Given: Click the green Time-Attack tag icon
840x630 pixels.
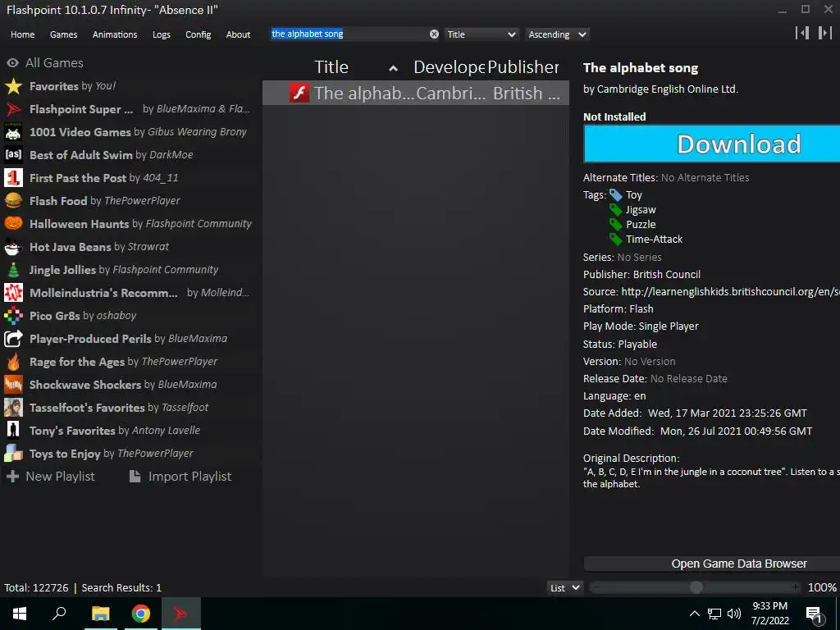Looking at the screenshot, I should [616, 240].
